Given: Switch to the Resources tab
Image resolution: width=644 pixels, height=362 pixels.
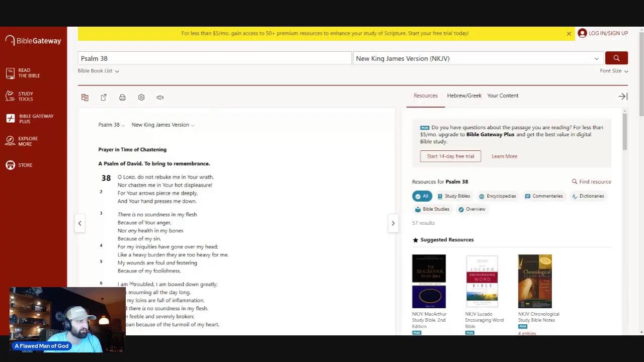Looking at the screenshot, I should point(426,96).
